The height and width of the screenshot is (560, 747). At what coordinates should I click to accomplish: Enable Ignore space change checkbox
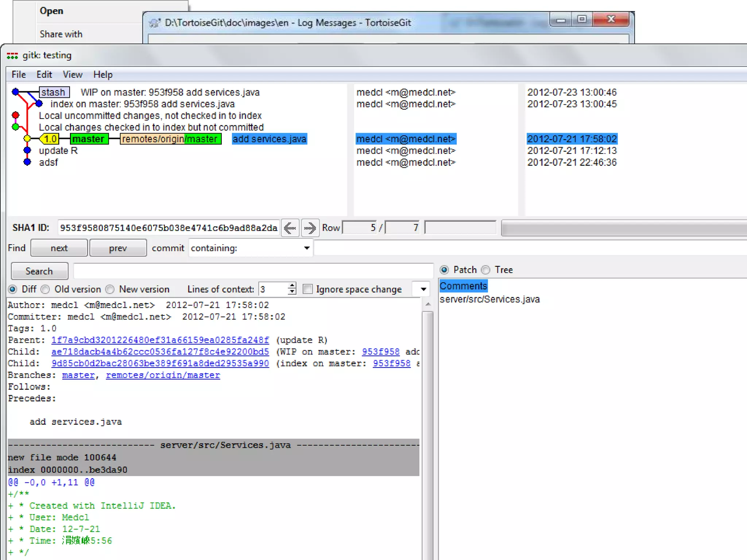pyautogui.click(x=308, y=289)
